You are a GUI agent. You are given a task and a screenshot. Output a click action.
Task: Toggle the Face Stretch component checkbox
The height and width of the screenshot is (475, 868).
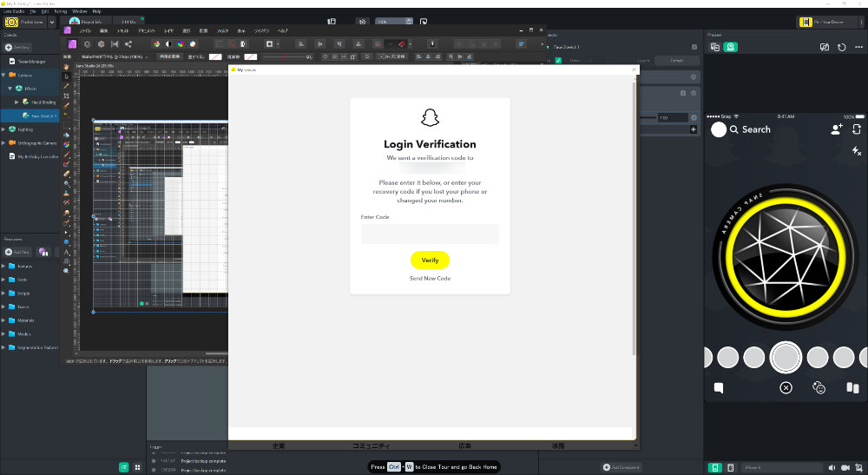pyautogui.click(x=683, y=93)
